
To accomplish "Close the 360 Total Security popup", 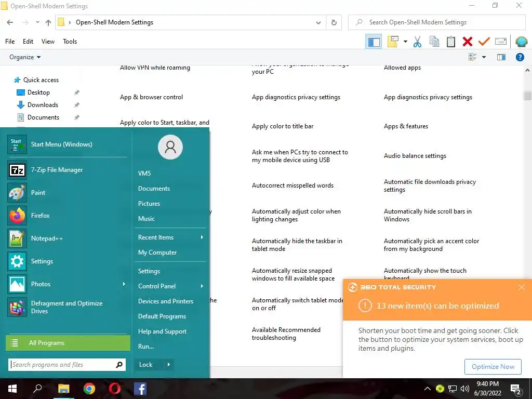I will [x=522, y=287].
